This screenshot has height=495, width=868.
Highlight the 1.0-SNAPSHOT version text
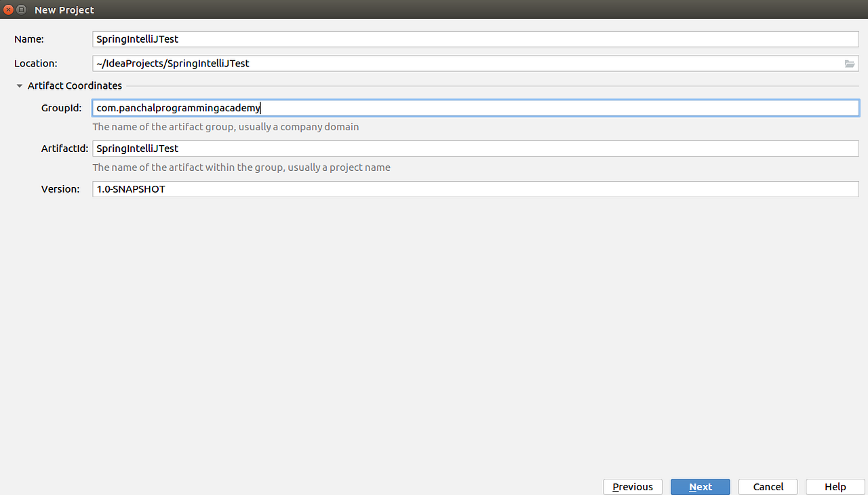pyautogui.click(x=131, y=189)
